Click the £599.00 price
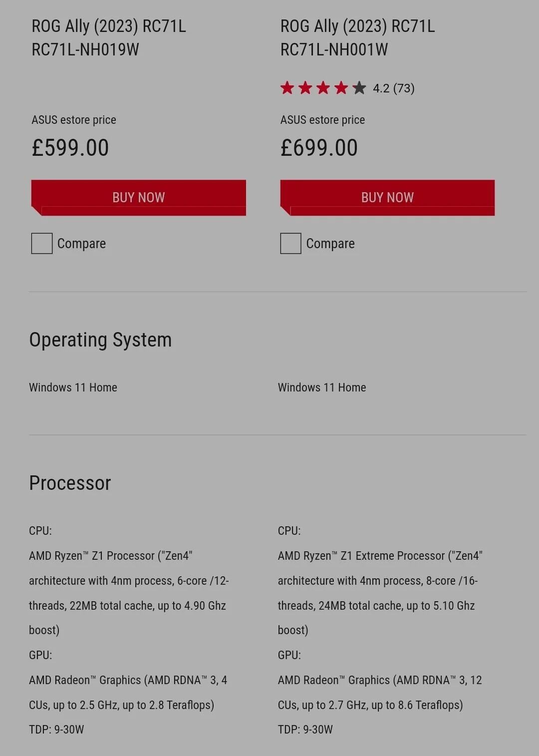This screenshot has height=756, width=539. tap(70, 148)
